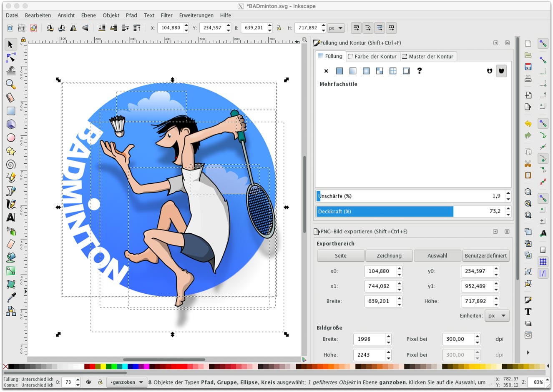The height and width of the screenshot is (392, 553).
Task: Switch to Muster der Kontur tab
Action: (x=427, y=56)
